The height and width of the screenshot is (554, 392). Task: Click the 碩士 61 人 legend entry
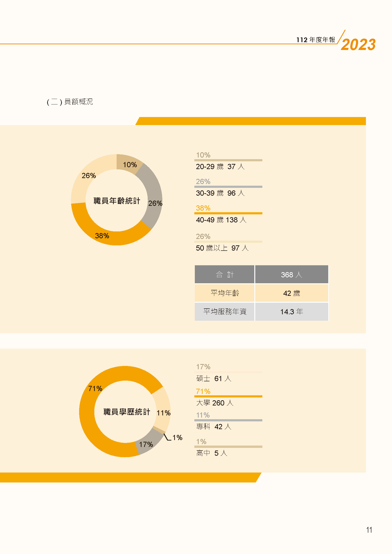pyautogui.click(x=214, y=378)
